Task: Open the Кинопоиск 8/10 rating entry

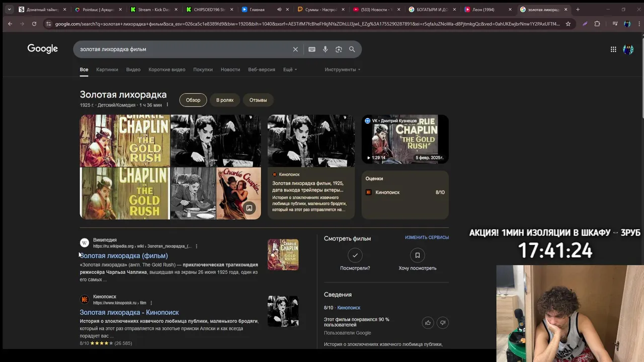Action: [x=405, y=193]
